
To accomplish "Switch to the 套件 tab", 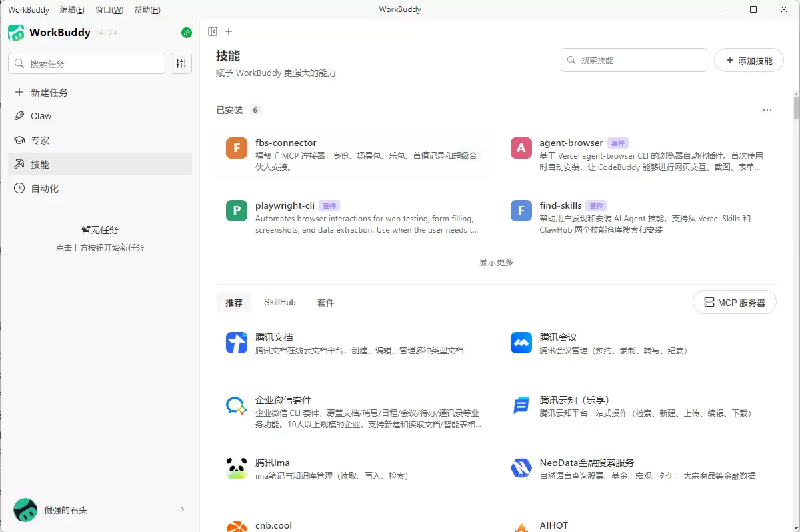I will point(326,303).
